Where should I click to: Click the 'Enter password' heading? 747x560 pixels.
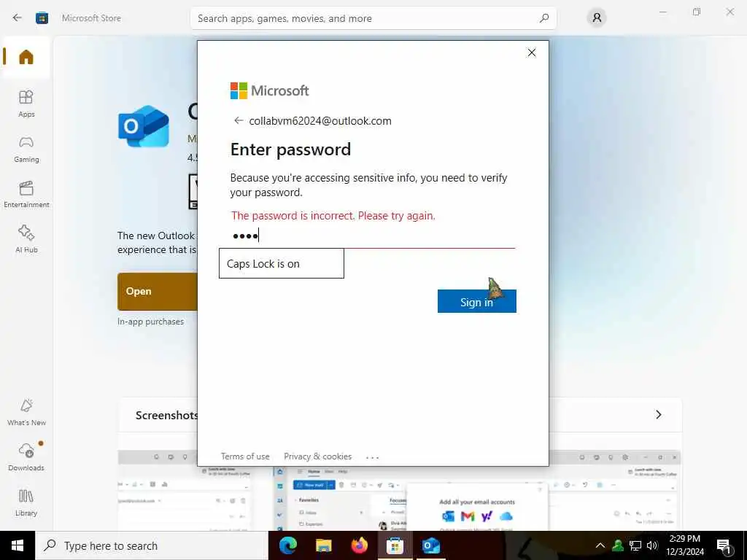[x=290, y=149]
